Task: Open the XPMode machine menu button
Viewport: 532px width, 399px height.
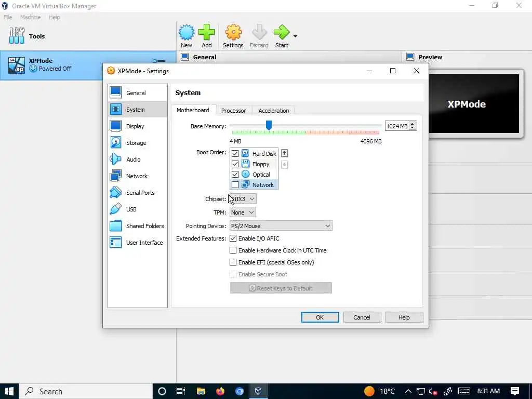Action: tap(159, 61)
